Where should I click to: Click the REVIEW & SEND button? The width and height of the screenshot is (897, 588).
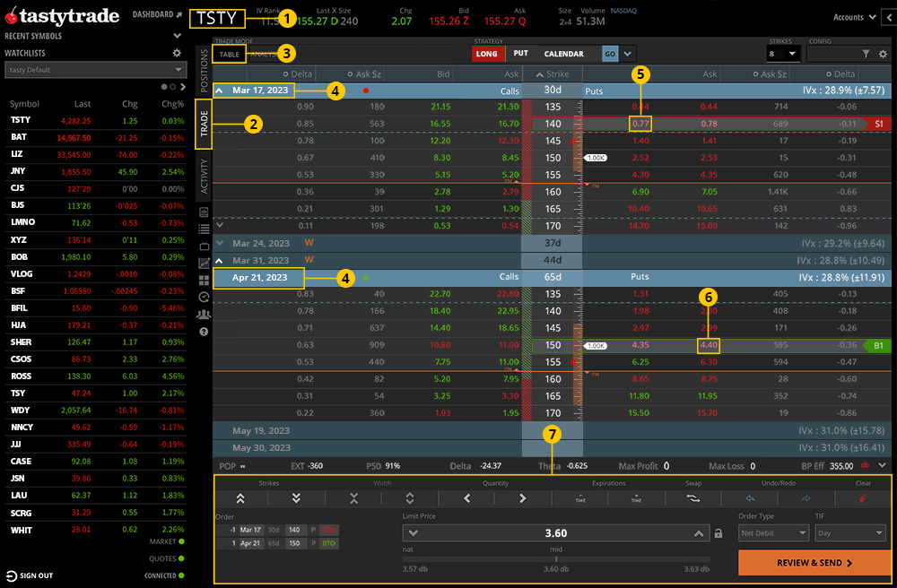[814, 563]
